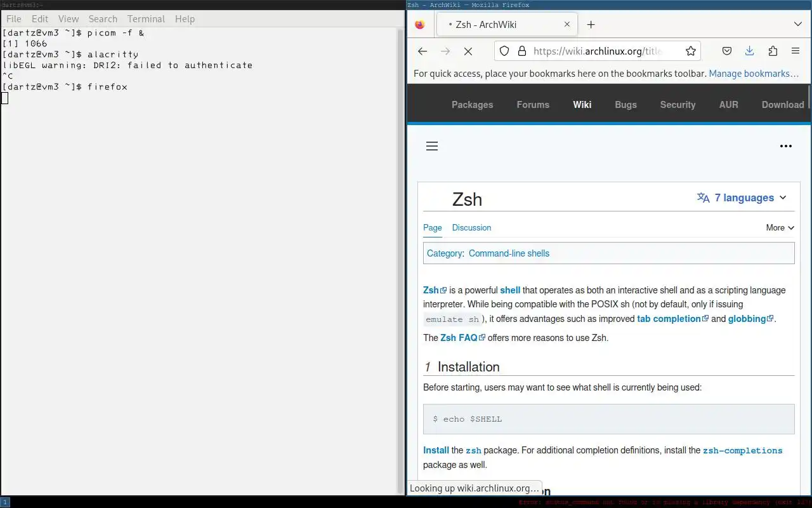This screenshot has height=508, width=812.
Task: Open View menu in terminal window
Action: pyautogui.click(x=69, y=19)
